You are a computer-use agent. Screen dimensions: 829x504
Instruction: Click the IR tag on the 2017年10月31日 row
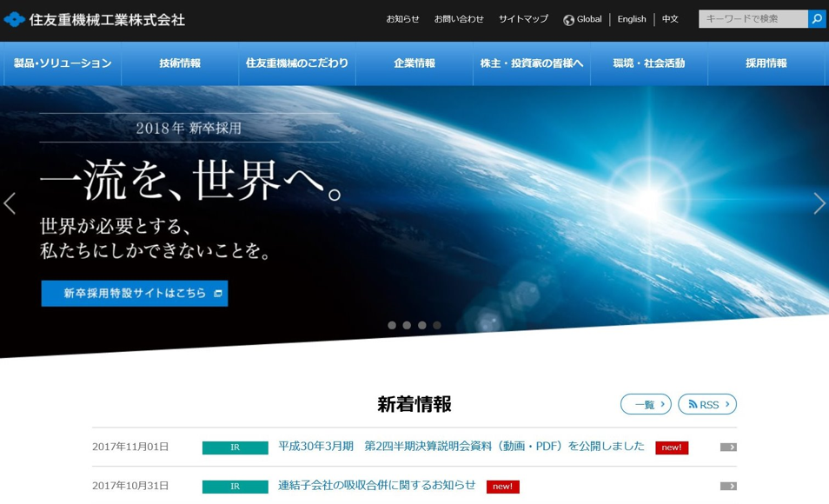pos(235,487)
